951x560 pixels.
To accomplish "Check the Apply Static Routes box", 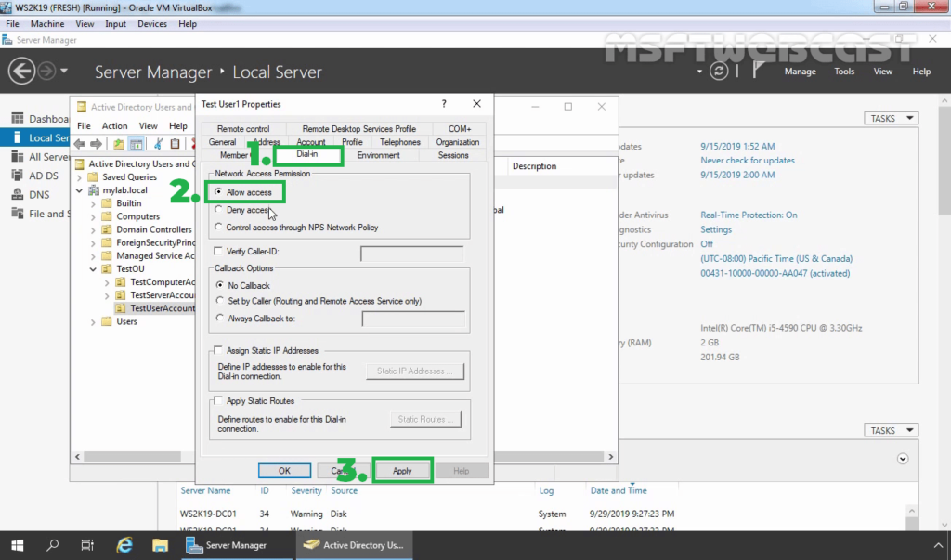I will click(217, 400).
